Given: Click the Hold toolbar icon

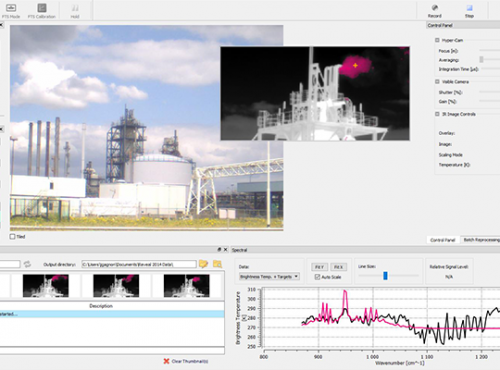Looking at the screenshot, I should (x=75, y=8).
